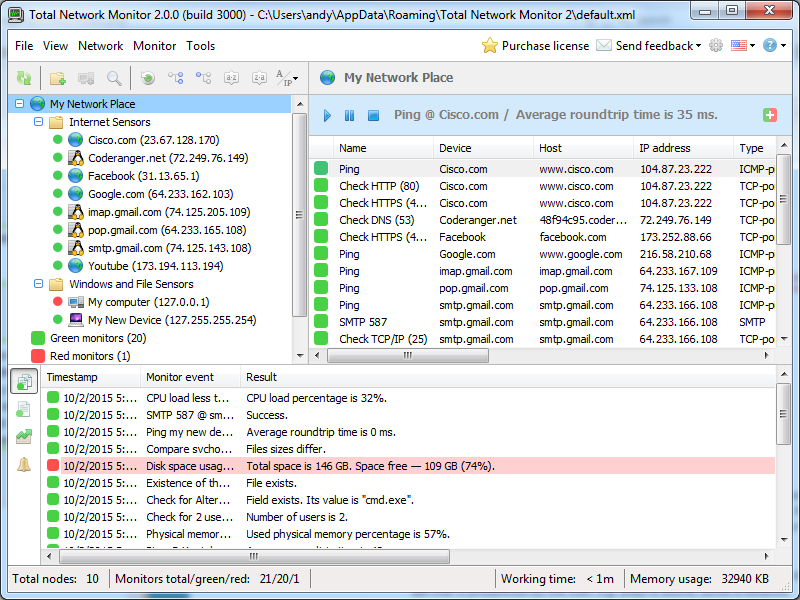Open statistics via the green graph icon
Image resolution: width=800 pixels, height=600 pixels.
point(22,437)
